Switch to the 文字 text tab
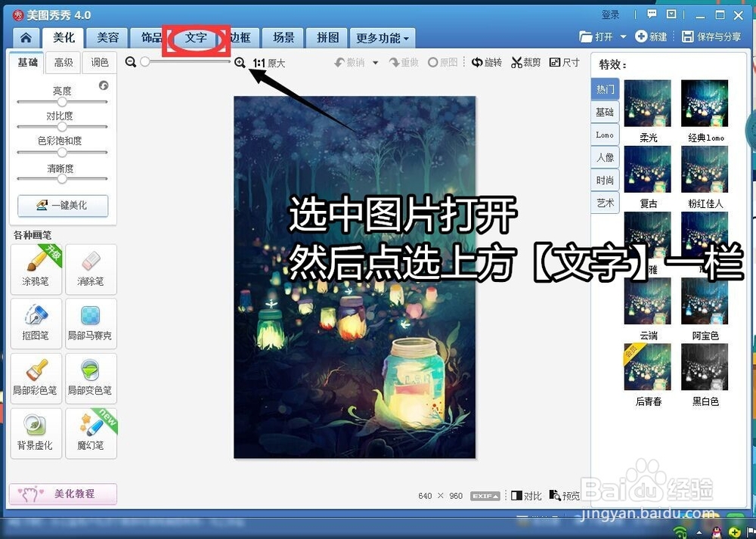 pyautogui.click(x=196, y=38)
